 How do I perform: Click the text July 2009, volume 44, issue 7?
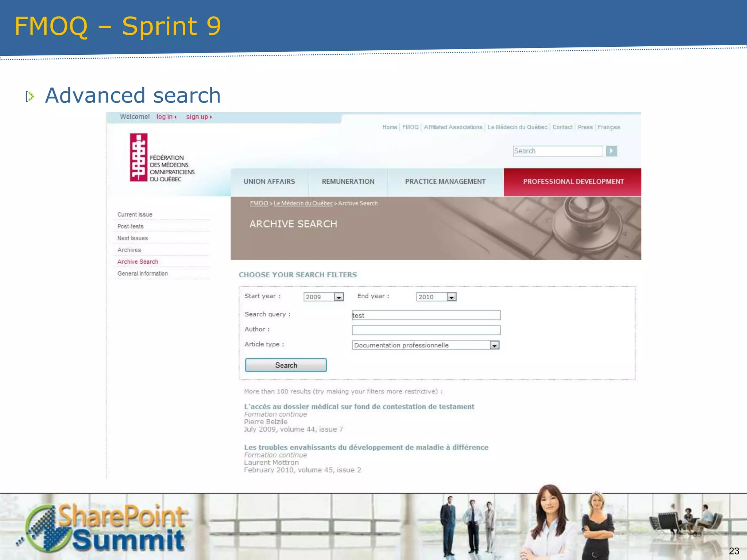pyautogui.click(x=293, y=429)
